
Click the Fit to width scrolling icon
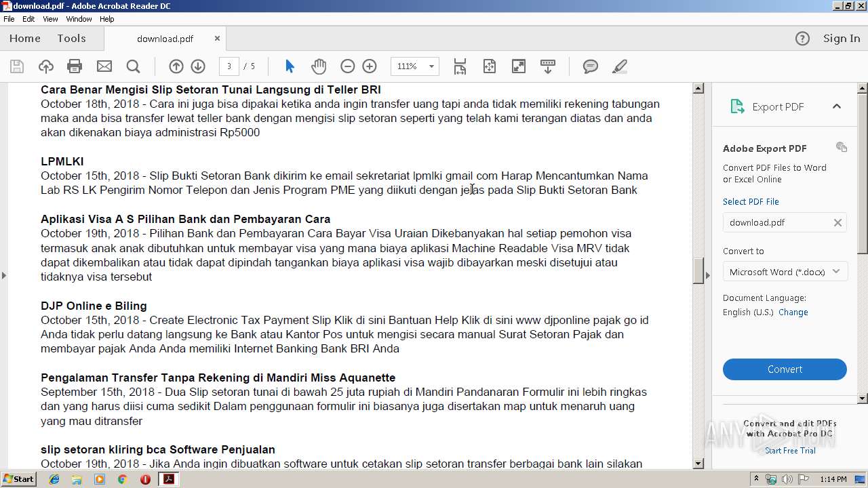coord(460,66)
